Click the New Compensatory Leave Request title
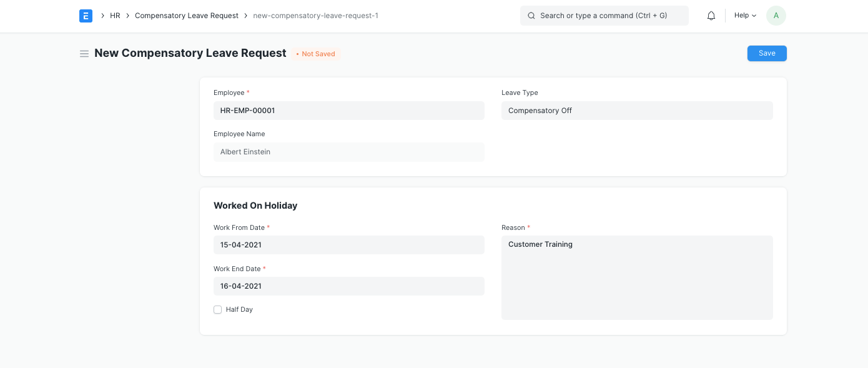The width and height of the screenshot is (868, 368). point(190,53)
